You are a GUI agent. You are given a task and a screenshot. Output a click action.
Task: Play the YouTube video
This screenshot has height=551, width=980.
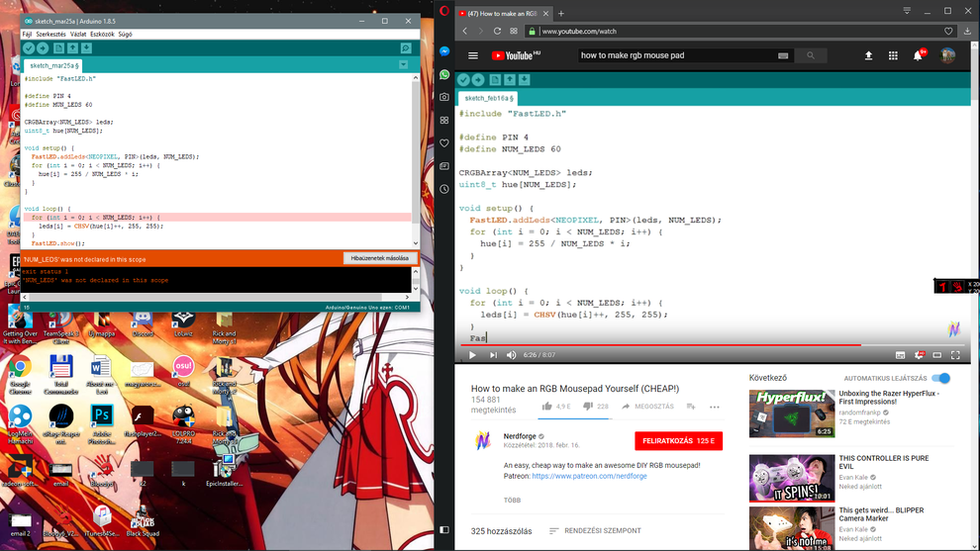472,355
